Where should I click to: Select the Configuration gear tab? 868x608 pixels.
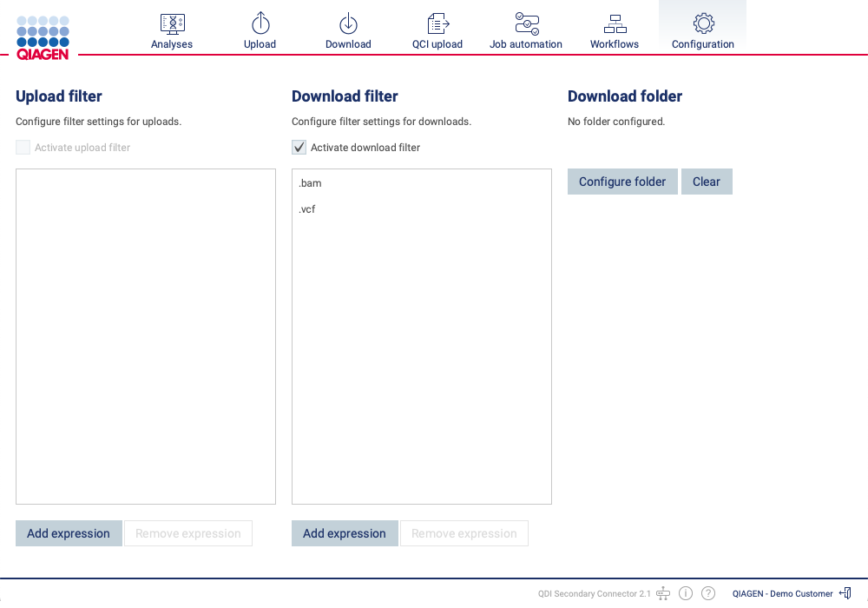(703, 31)
